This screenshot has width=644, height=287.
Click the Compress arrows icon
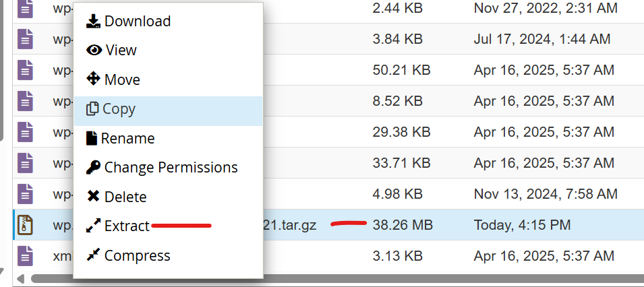94,256
